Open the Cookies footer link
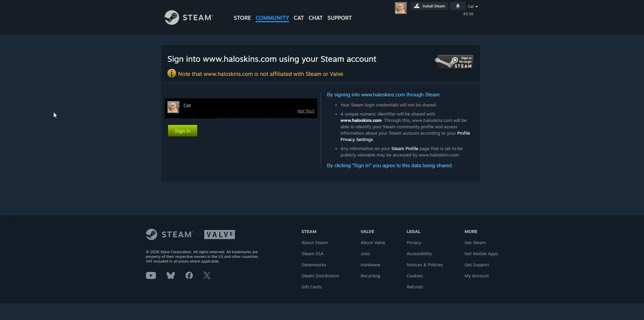This screenshot has width=644, height=320. [x=415, y=276]
